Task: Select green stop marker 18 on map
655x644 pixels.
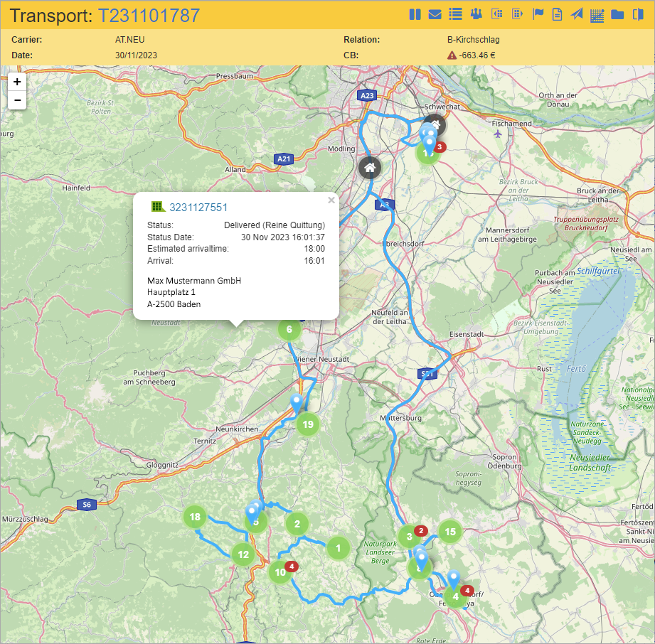Action: click(x=195, y=517)
